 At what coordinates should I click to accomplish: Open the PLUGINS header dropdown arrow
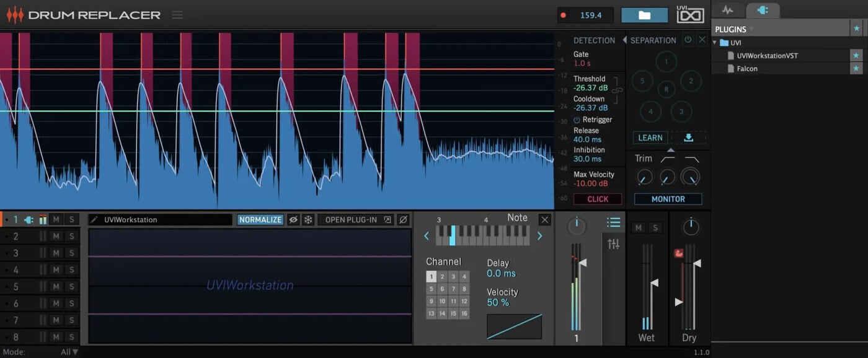click(751, 29)
